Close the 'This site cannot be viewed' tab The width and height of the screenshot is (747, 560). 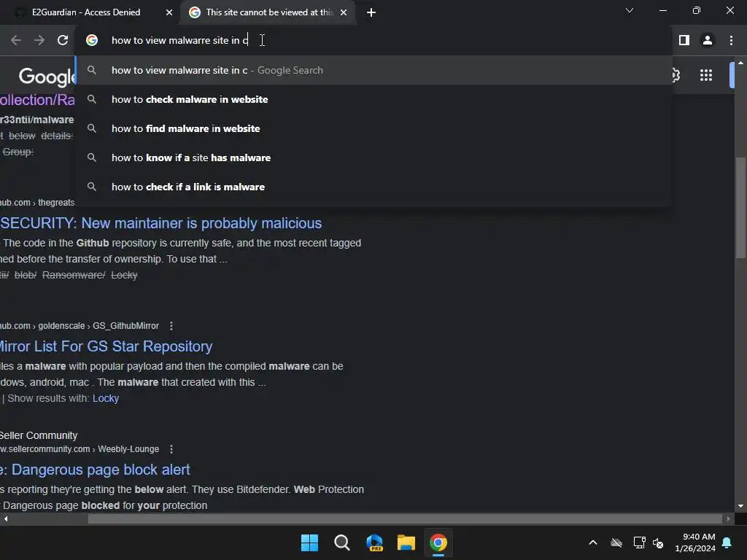344,12
